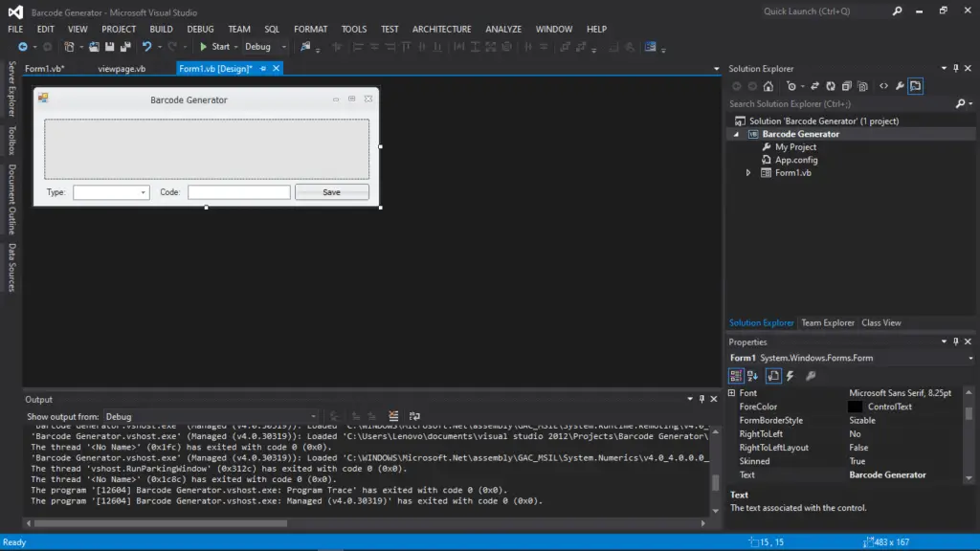Toggle categorized view in the Properties window

click(x=735, y=375)
